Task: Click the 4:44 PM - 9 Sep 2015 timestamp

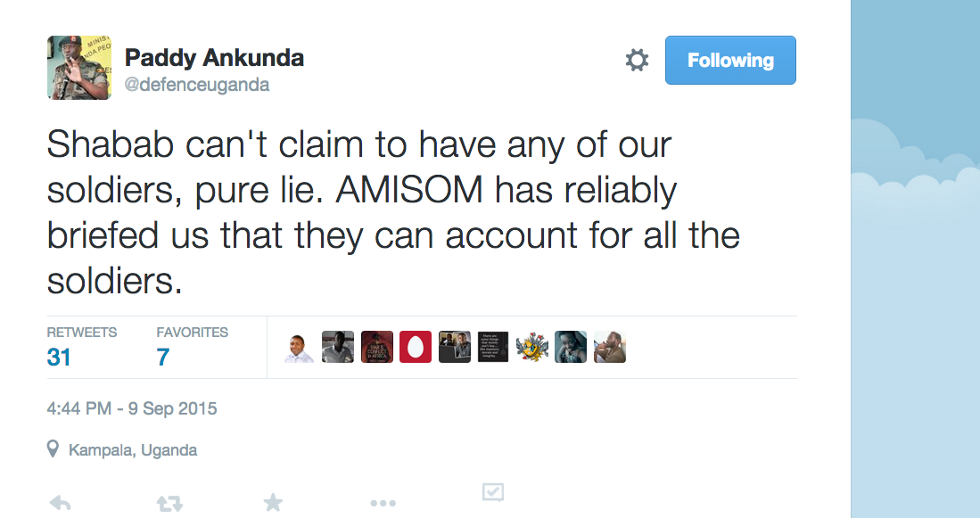Action: (x=132, y=409)
